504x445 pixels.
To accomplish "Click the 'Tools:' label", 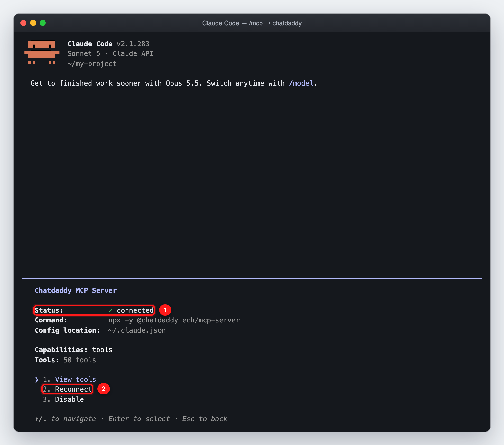I will click(47, 360).
